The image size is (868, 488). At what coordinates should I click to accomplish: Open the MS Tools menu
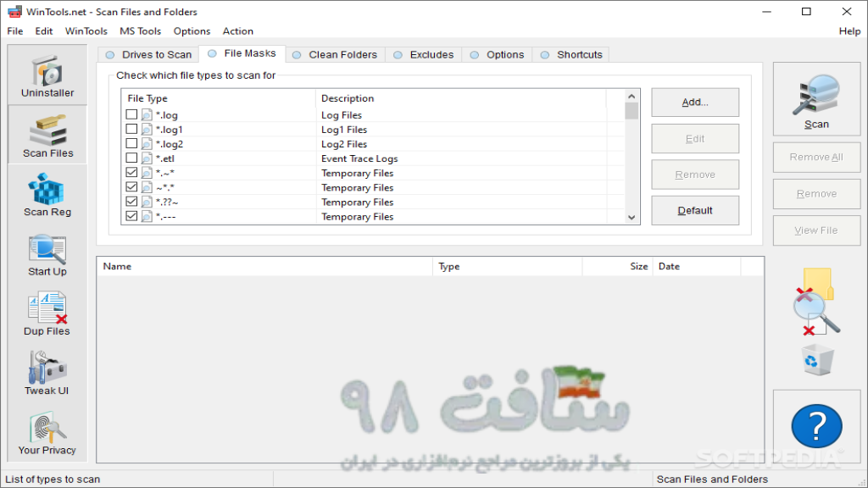click(140, 31)
